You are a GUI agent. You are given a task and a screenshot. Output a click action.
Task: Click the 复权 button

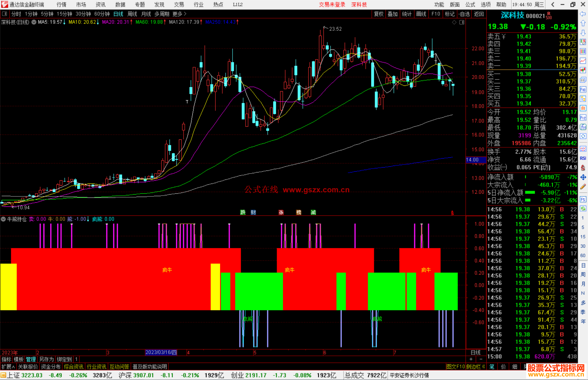(378, 14)
